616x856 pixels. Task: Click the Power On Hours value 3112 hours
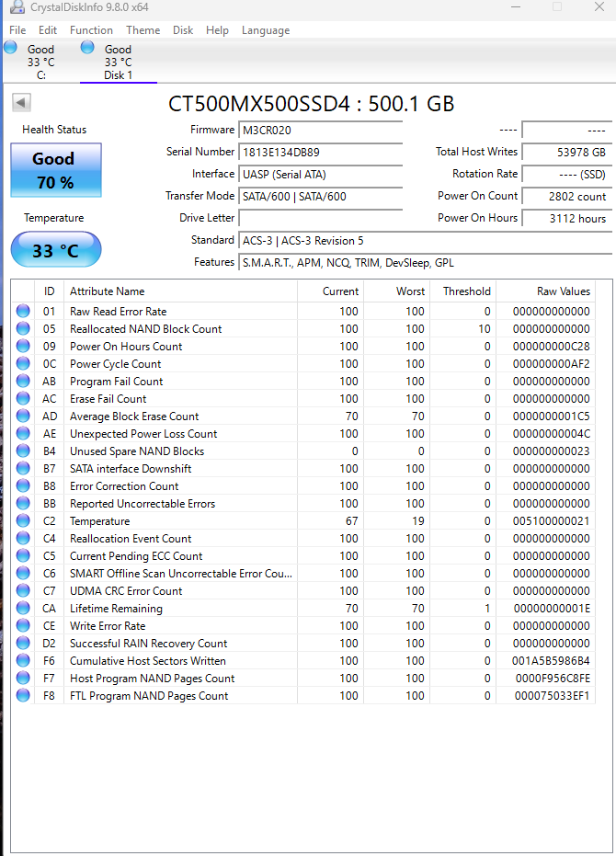567,219
